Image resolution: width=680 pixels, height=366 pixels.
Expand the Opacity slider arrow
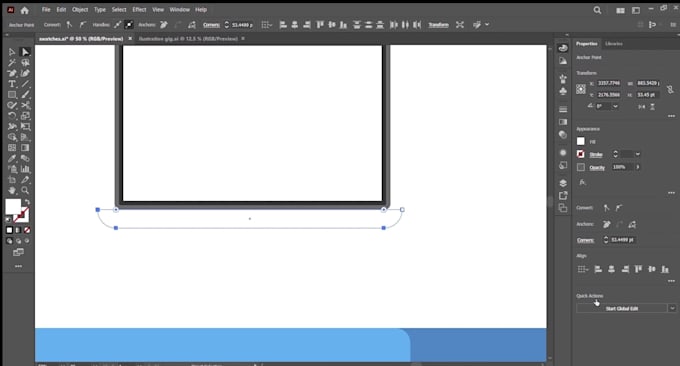pyautogui.click(x=638, y=167)
